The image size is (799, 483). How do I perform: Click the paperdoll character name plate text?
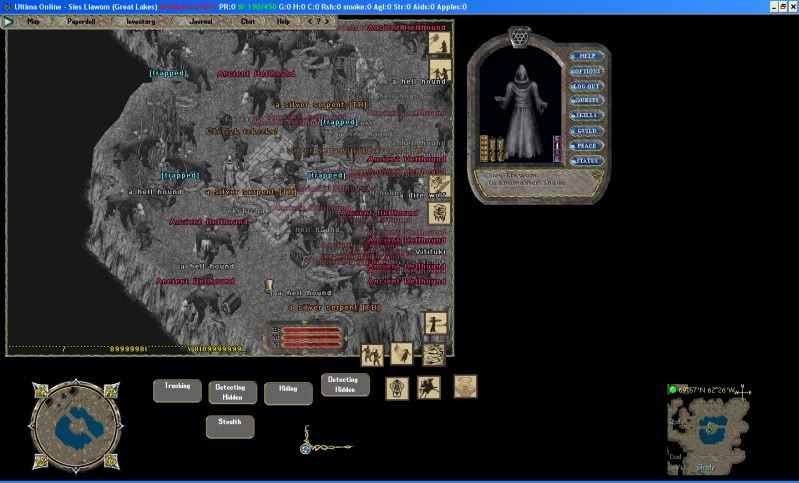point(527,179)
